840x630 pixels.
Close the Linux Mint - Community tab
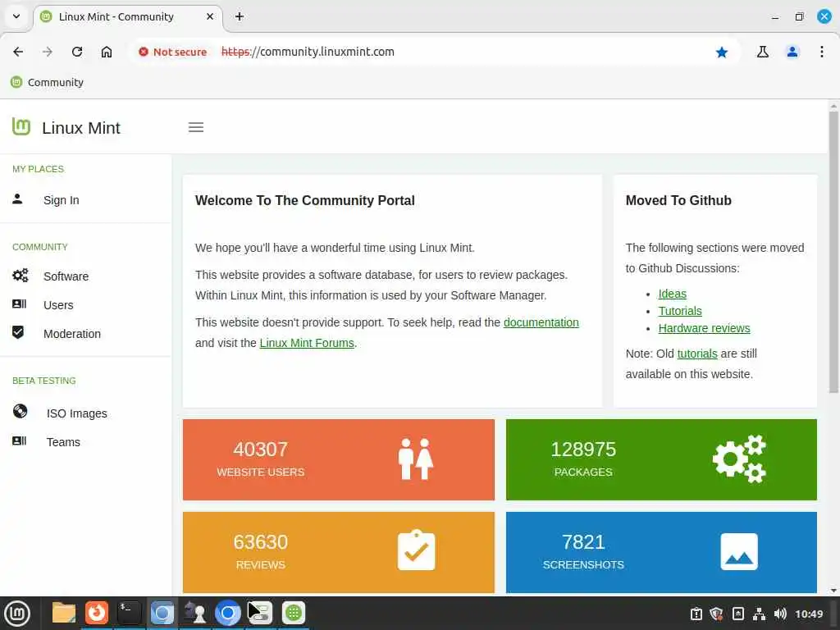pos(210,16)
